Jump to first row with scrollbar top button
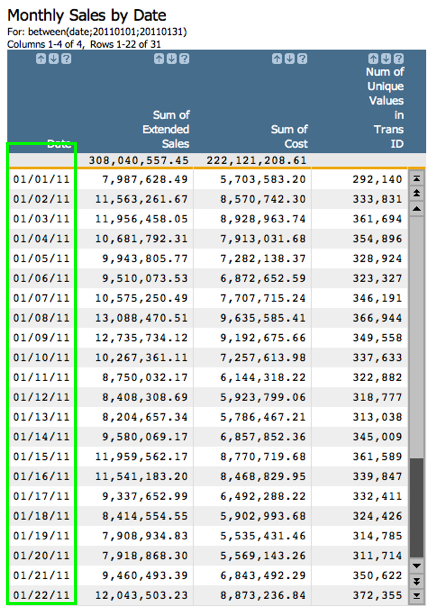Image resolution: width=437 pixels, height=616 pixels. [x=417, y=179]
